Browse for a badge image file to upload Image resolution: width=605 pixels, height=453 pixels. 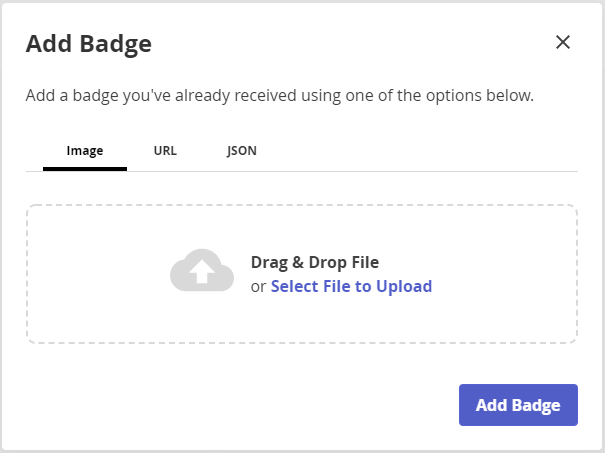[x=351, y=286]
